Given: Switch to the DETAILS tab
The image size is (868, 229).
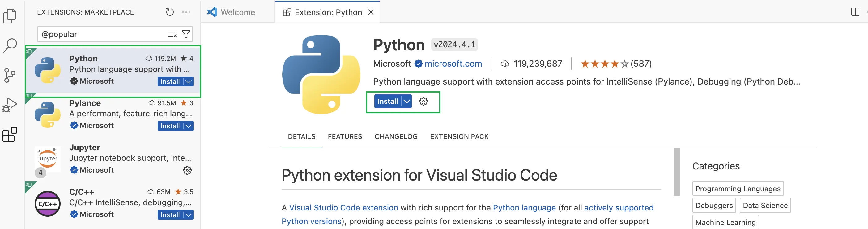Looking at the screenshot, I should (x=302, y=136).
